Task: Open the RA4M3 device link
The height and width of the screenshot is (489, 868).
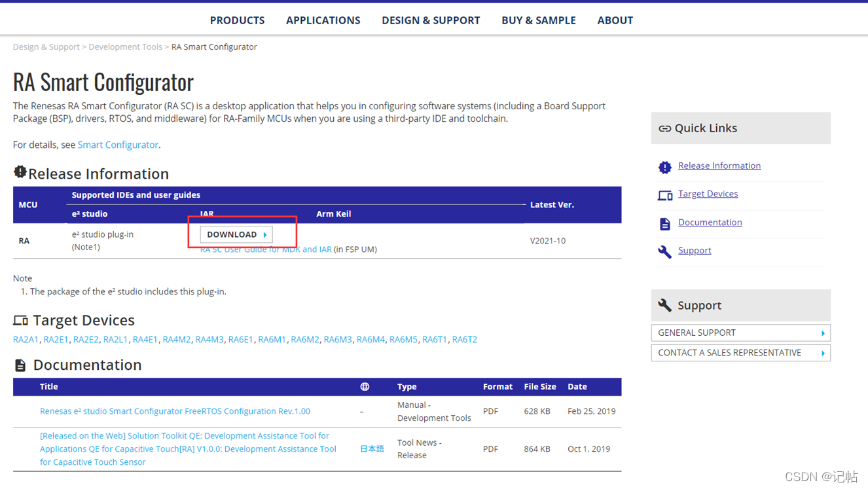Action: click(x=209, y=340)
